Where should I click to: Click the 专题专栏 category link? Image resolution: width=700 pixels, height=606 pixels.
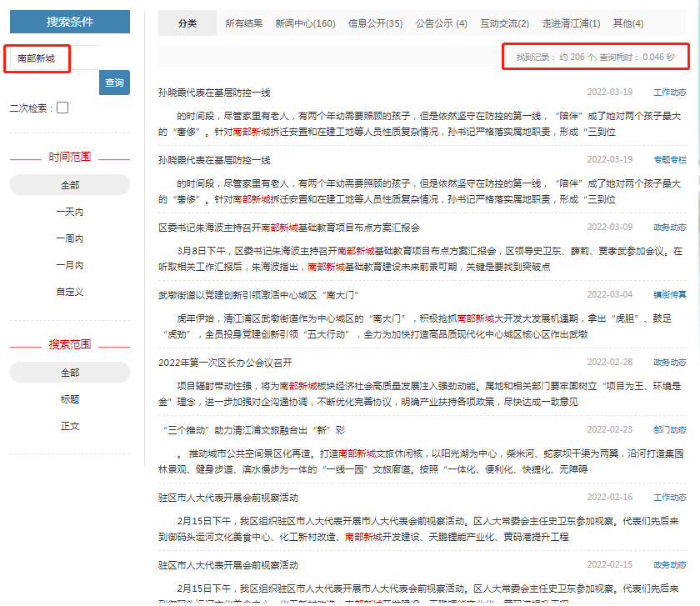tap(670, 159)
